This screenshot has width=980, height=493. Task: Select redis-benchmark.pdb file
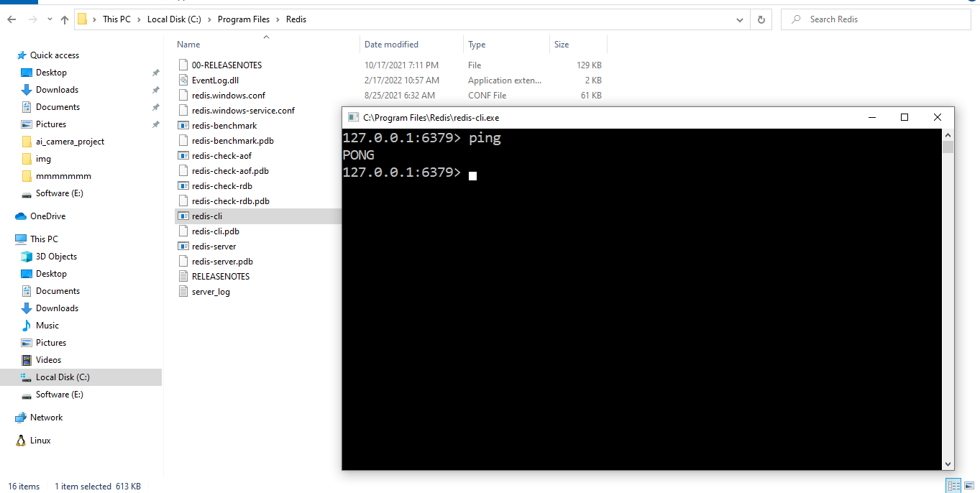click(x=233, y=141)
